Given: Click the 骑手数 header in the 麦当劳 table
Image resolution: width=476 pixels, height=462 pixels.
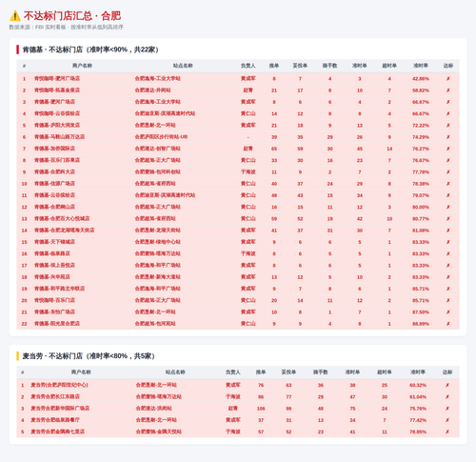Looking at the screenshot, I should coord(321,372).
